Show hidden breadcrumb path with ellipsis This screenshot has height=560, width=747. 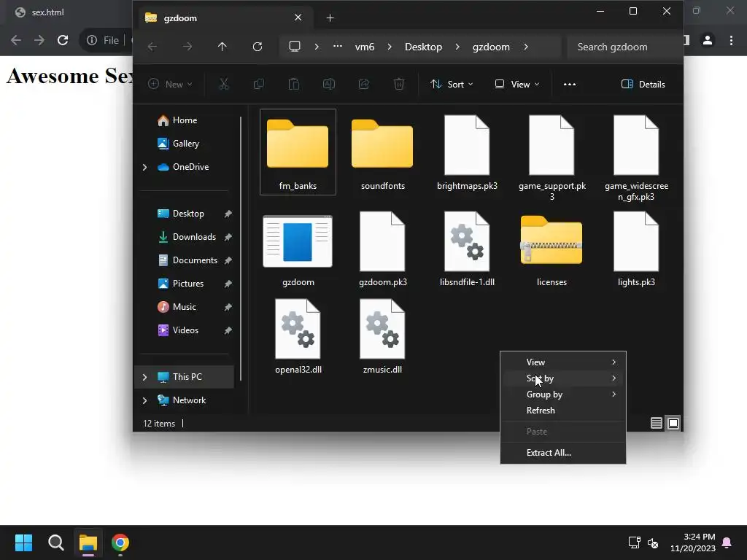[337, 47]
